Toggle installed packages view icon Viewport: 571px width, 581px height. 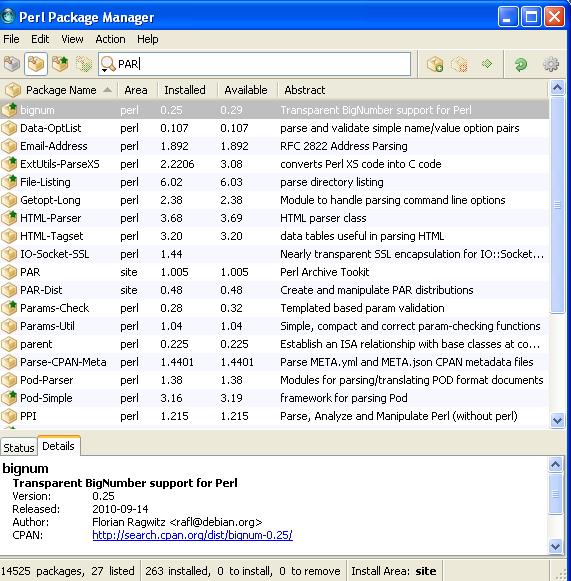(x=36, y=64)
